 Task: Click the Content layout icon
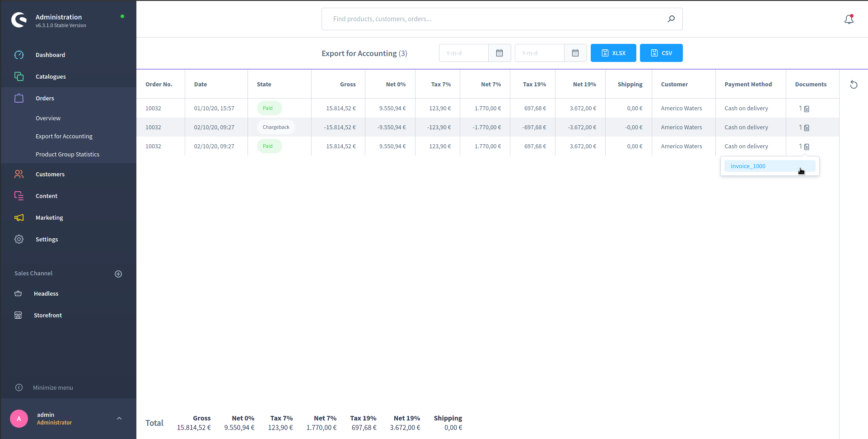tap(19, 196)
